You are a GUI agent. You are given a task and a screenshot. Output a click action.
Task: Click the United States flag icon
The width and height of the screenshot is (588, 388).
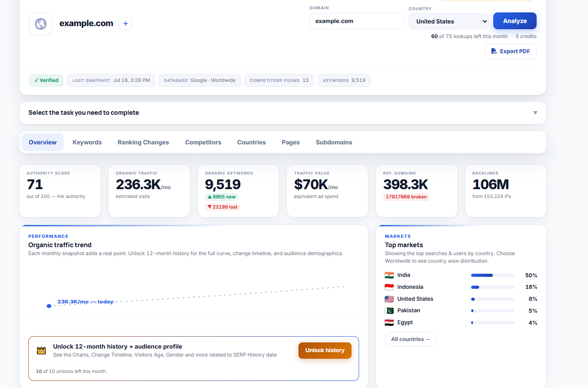(389, 299)
